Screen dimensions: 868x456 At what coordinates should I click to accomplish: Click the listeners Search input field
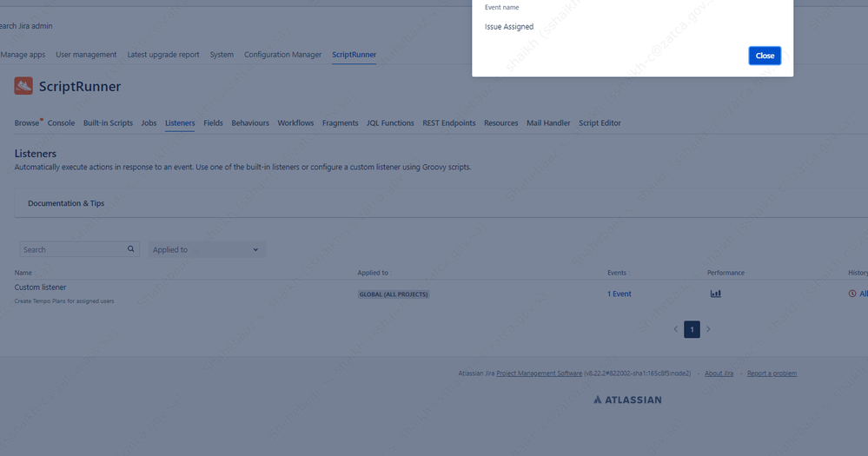coord(79,249)
